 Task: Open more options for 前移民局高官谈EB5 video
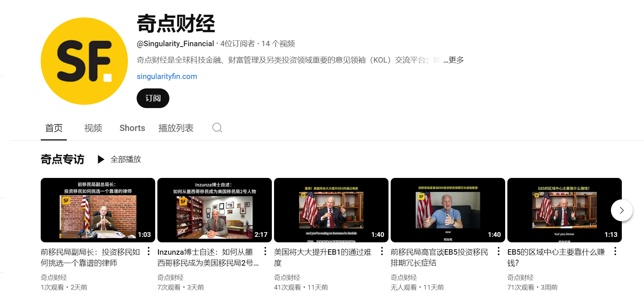click(x=499, y=251)
